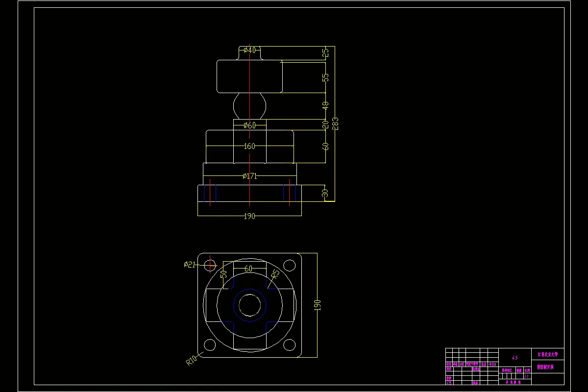Click the ø40 diameter dimension text

coord(249,50)
